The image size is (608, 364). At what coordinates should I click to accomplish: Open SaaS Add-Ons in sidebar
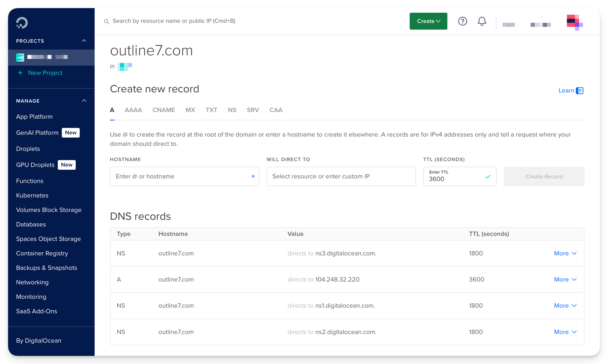click(36, 311)
